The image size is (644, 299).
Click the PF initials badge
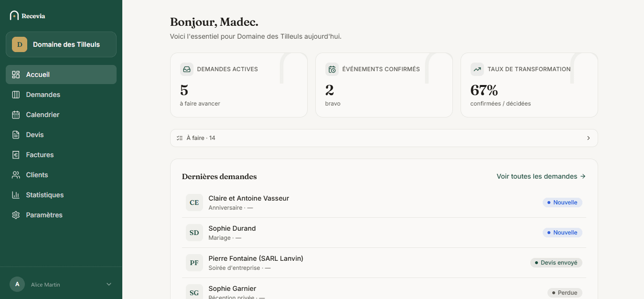(x=194, y=263)
